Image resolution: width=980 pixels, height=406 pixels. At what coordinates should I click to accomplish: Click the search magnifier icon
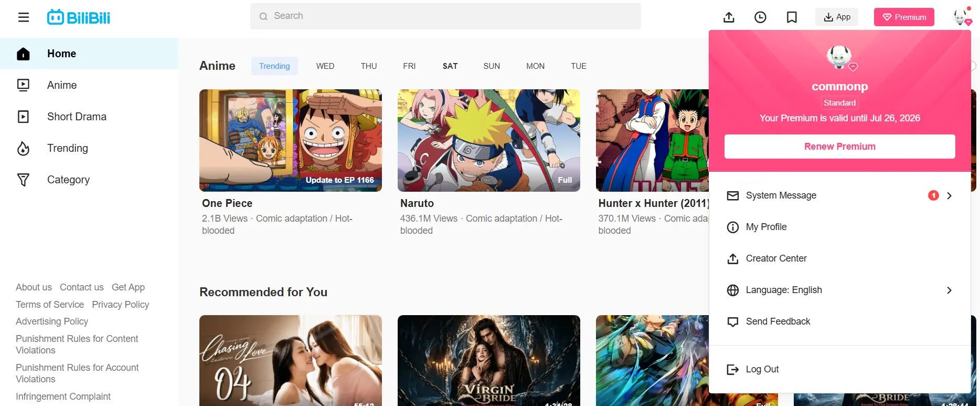(x=263, y=16)
